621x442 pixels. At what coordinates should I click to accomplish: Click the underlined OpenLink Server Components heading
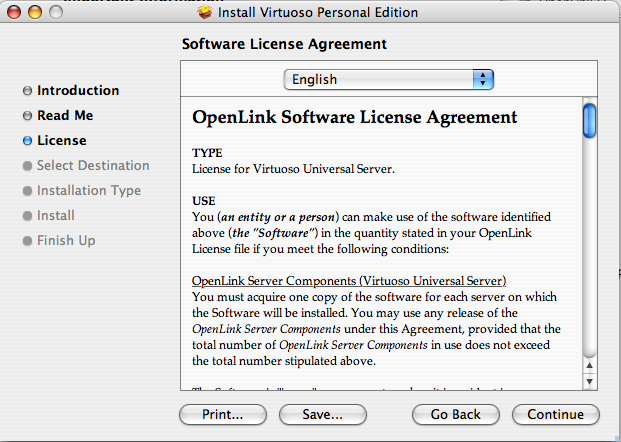(x=349, y=281)
